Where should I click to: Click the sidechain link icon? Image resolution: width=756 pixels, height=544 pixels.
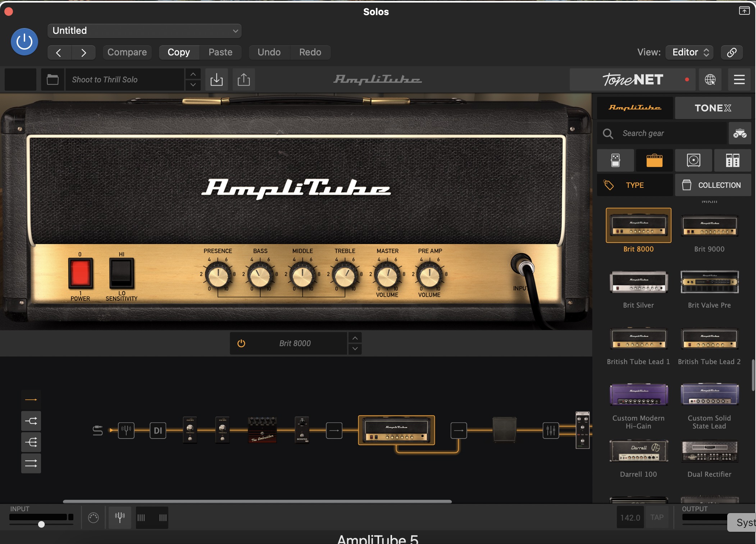732,53
